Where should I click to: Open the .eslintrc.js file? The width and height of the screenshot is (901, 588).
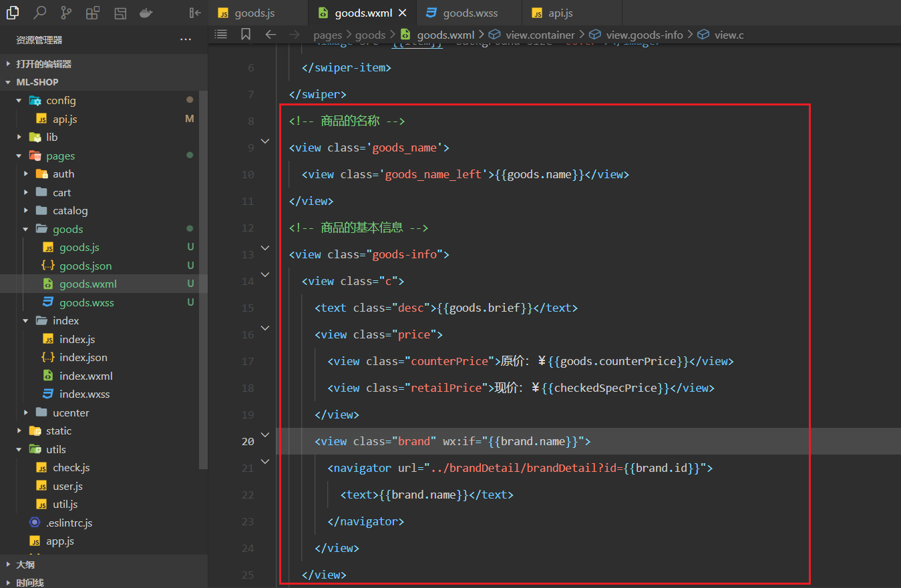[x=69, y=523]
